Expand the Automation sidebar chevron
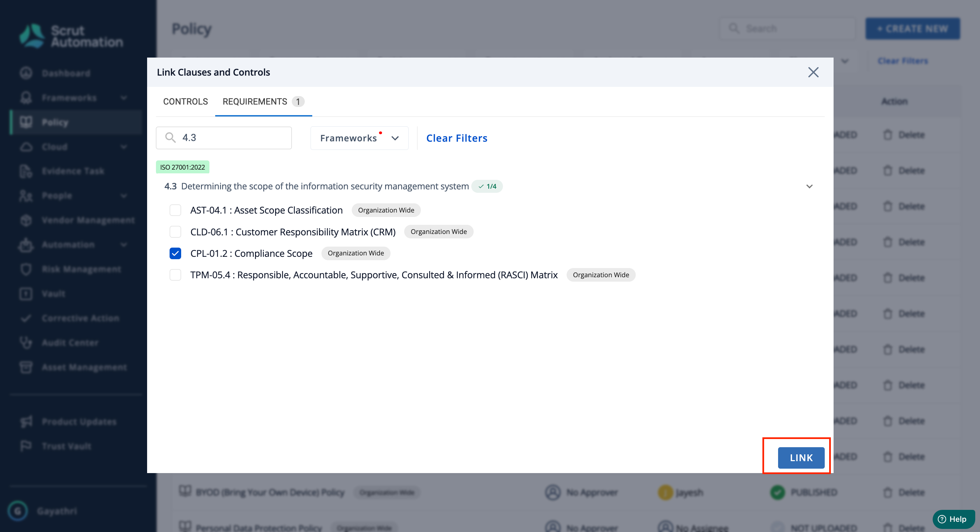Screen dimensions: 980x532 tap(124, 245)
